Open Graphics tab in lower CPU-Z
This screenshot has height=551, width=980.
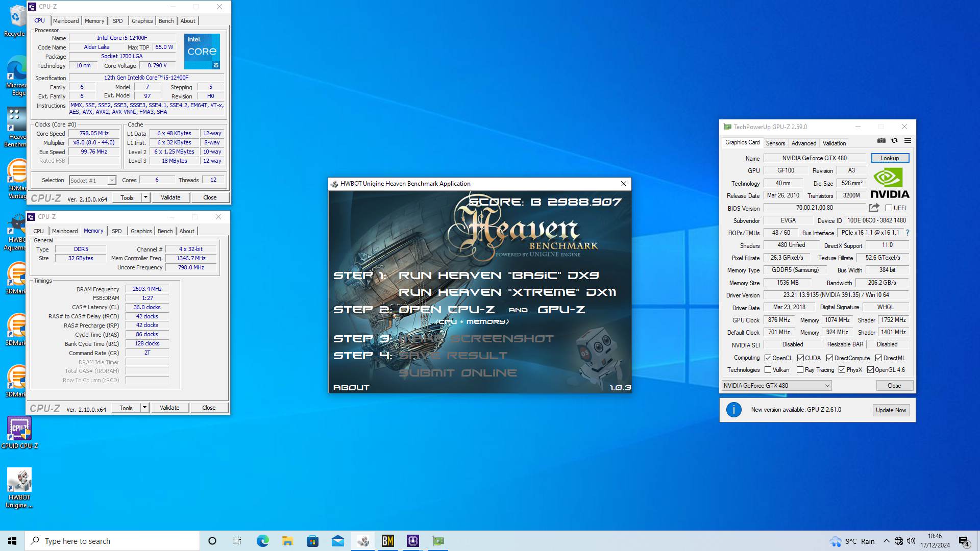click(141, 231)
